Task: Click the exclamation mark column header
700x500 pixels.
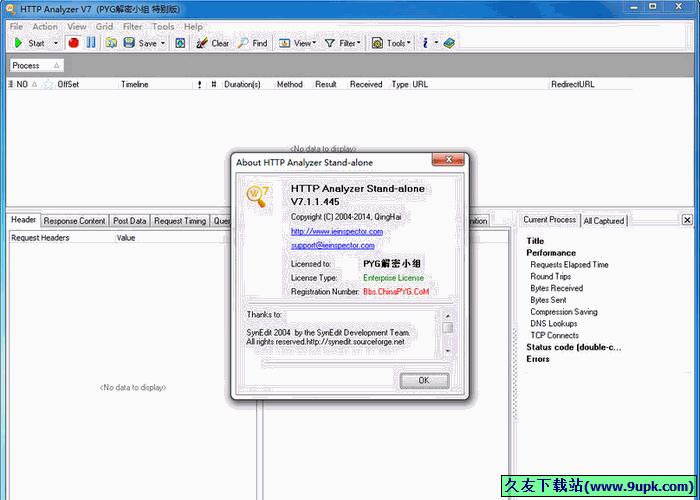Action: pyautogui.click(x=200, y=84)
